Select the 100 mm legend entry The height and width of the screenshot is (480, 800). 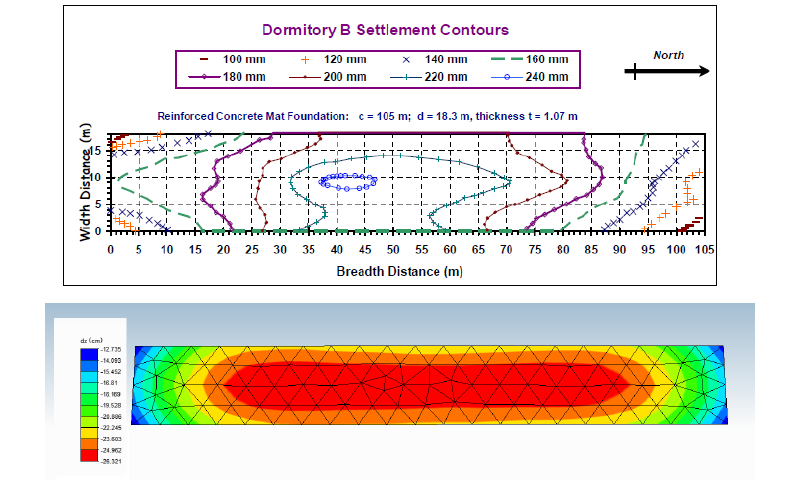[x=233, y=60]
